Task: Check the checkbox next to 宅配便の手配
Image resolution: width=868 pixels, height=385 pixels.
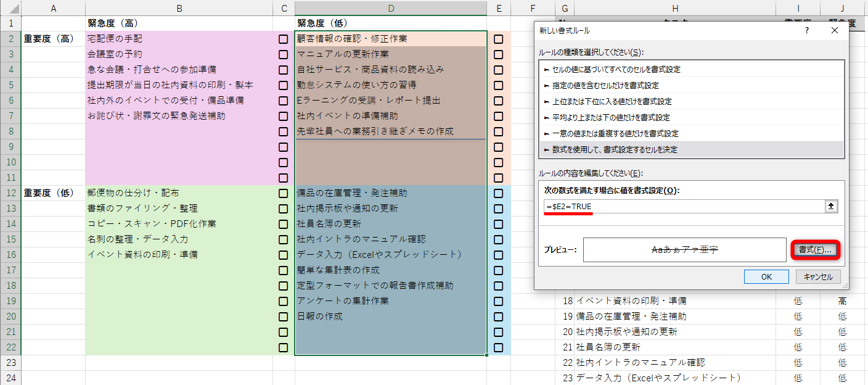Action: pyautogui.click(x=283, y=38)
